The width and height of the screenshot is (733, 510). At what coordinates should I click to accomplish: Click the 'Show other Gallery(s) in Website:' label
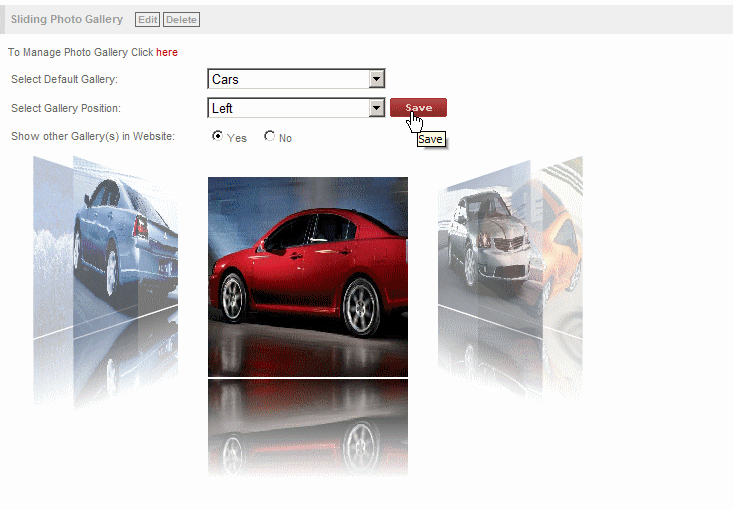93,136
